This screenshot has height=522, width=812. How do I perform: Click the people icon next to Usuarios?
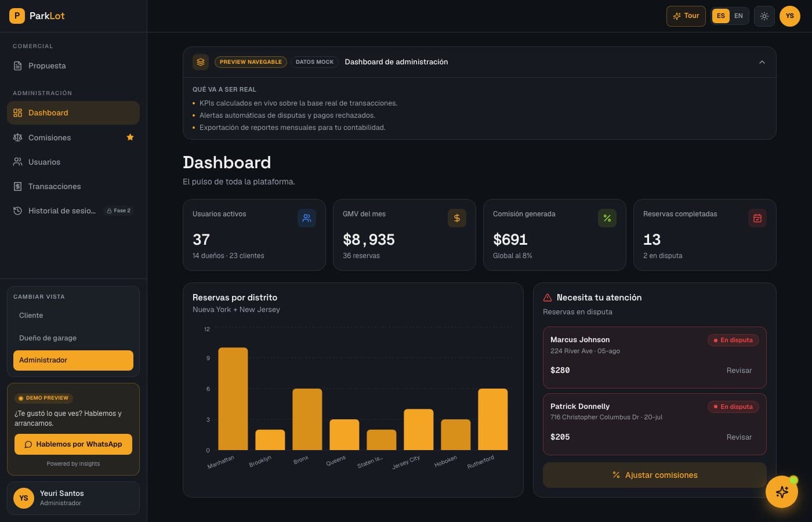(18, 162)
